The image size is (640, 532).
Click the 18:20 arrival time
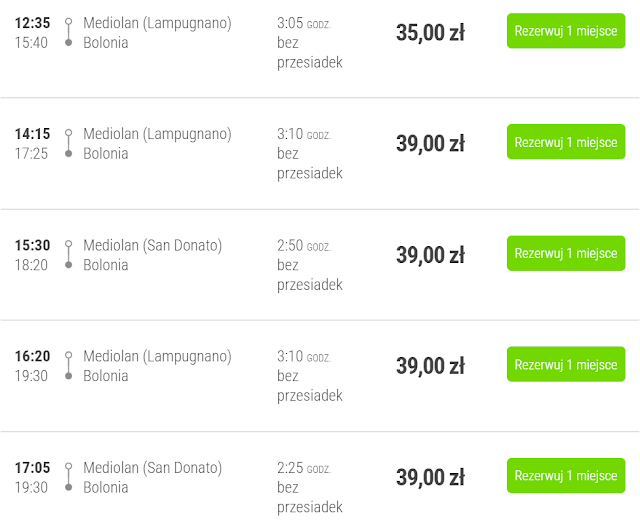(32, 265)
